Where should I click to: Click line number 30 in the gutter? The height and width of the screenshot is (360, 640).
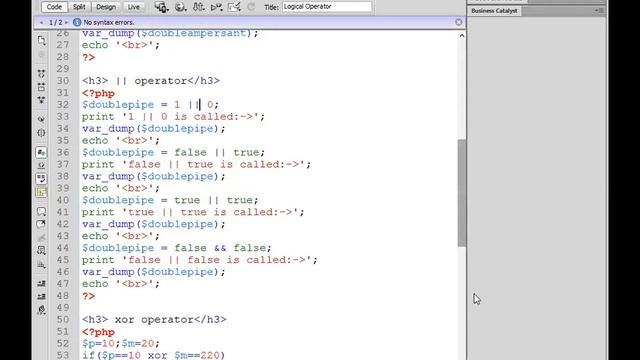pyautogui.click(x=63, y=81)
